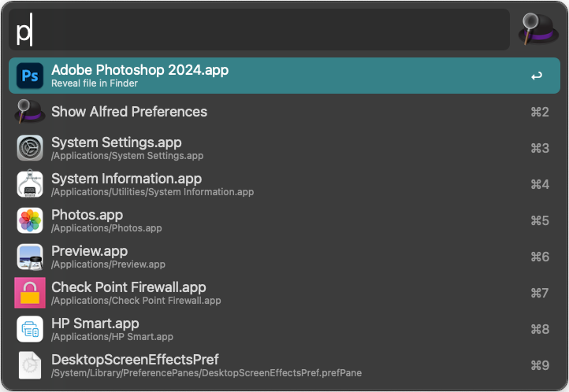Click the DesktopScreenEffectsPref.prefPane path text
Screen dimensions: 569x392
206,373
